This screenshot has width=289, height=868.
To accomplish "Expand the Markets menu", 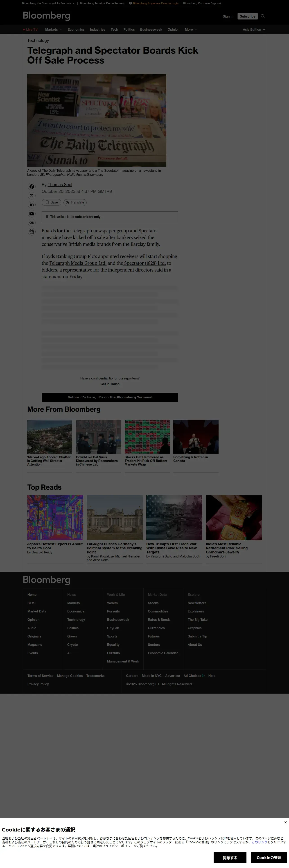I will (x=54, y=30).
